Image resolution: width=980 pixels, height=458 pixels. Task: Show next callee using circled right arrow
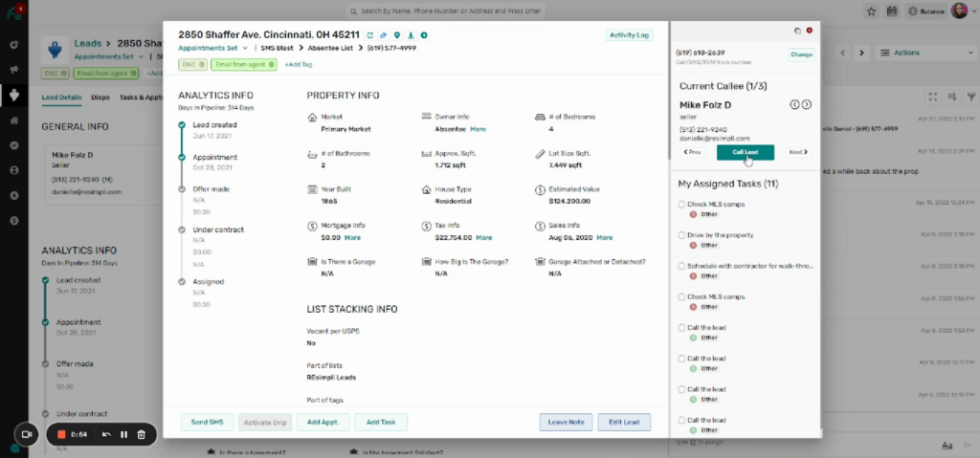[x=806, y=104]
